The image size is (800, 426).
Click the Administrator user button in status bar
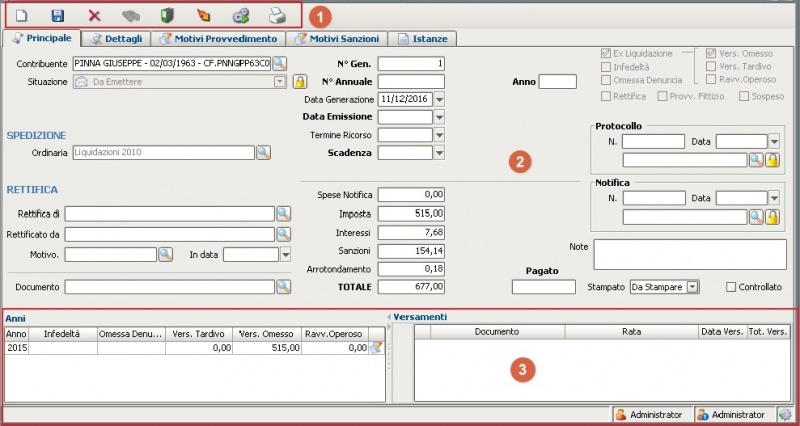(649, 414)
